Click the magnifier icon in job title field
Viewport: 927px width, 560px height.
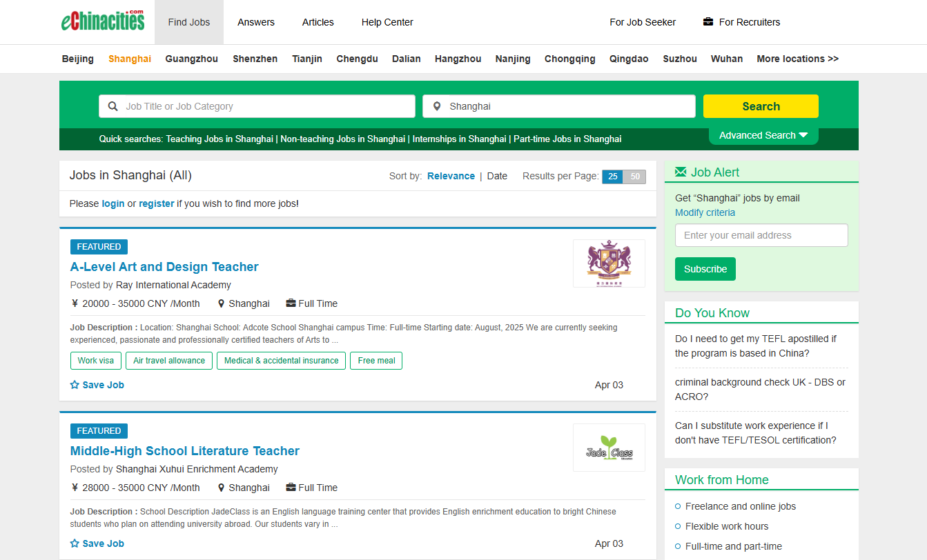(113, 106)
